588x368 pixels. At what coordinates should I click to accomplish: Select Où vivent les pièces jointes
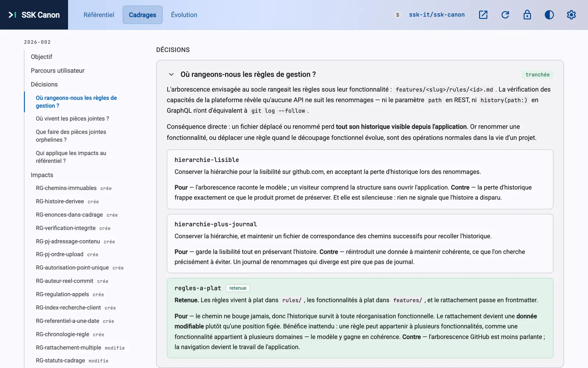[x=72, y=118]
